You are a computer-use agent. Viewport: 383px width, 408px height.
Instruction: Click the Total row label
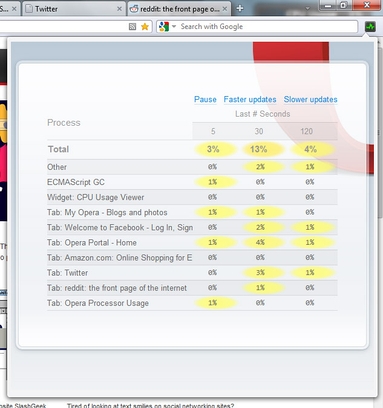click(58, 149)
